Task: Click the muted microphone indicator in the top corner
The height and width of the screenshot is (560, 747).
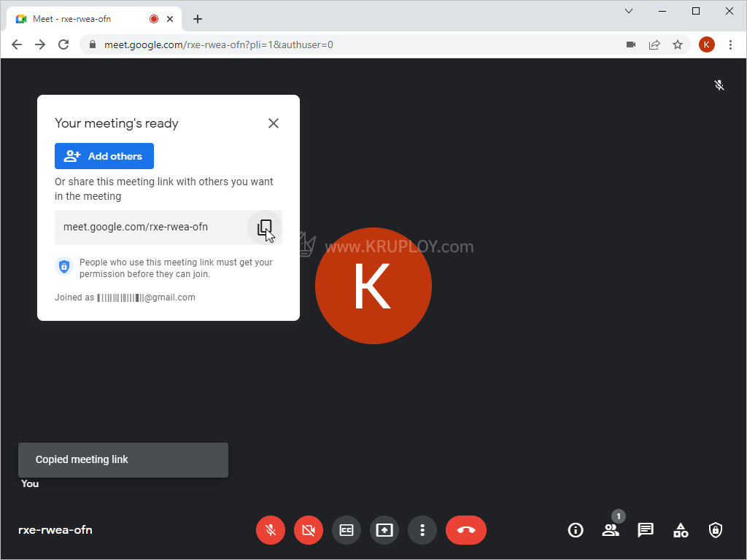Action: point(719,85)
